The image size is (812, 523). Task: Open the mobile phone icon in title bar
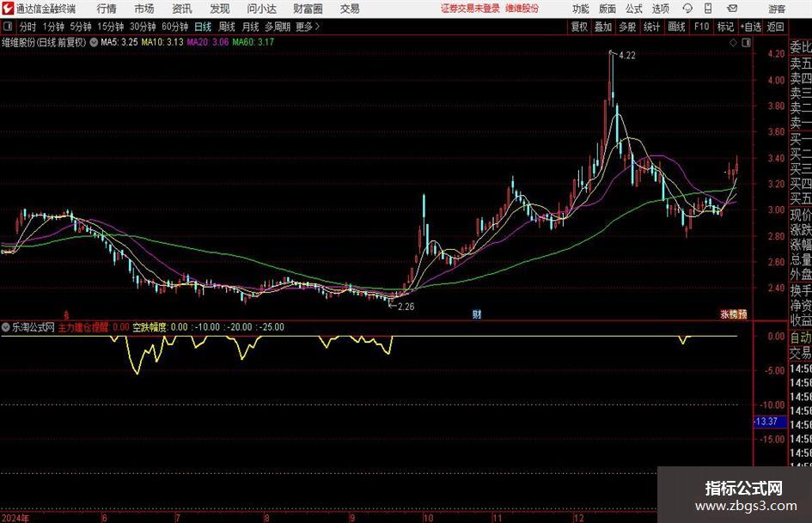708,9
